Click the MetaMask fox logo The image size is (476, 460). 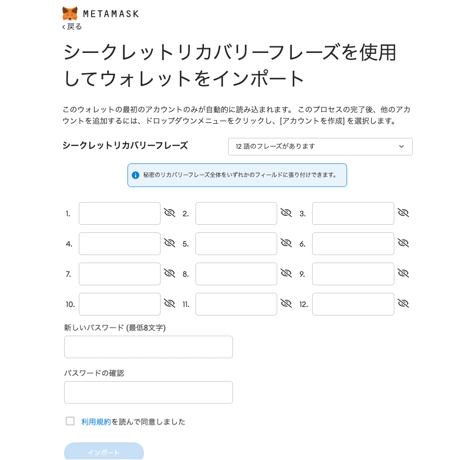coord(70,13)
